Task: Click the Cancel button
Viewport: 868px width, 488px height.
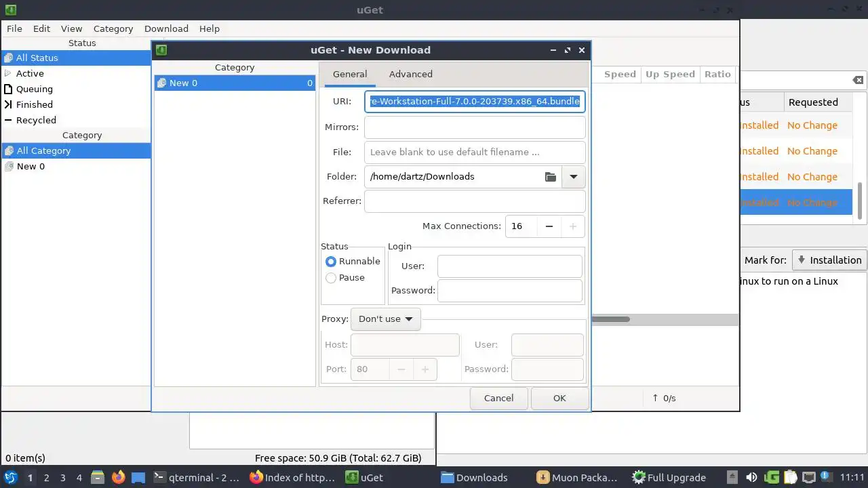Action: coord(498,398)
